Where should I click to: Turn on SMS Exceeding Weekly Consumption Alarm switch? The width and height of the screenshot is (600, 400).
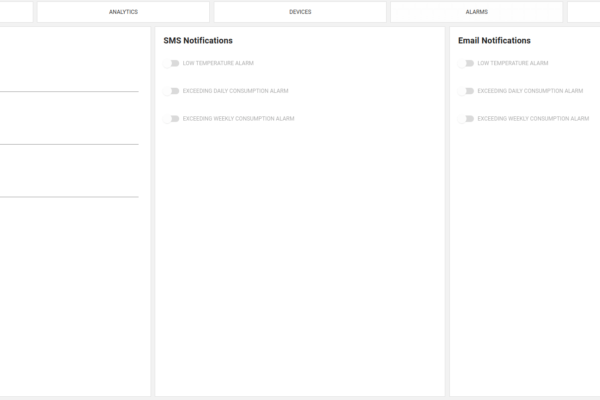[172, 119]
